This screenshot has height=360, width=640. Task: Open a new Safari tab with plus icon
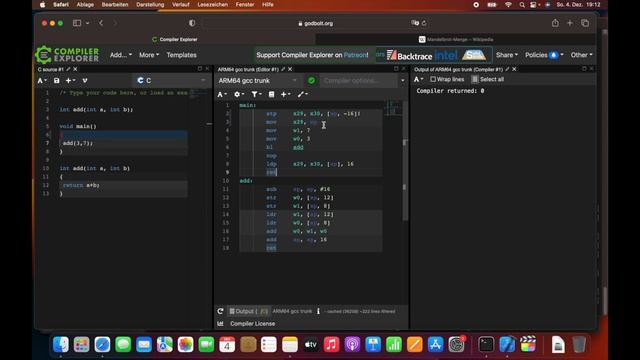pyautogui.click(x=570, y=23)
